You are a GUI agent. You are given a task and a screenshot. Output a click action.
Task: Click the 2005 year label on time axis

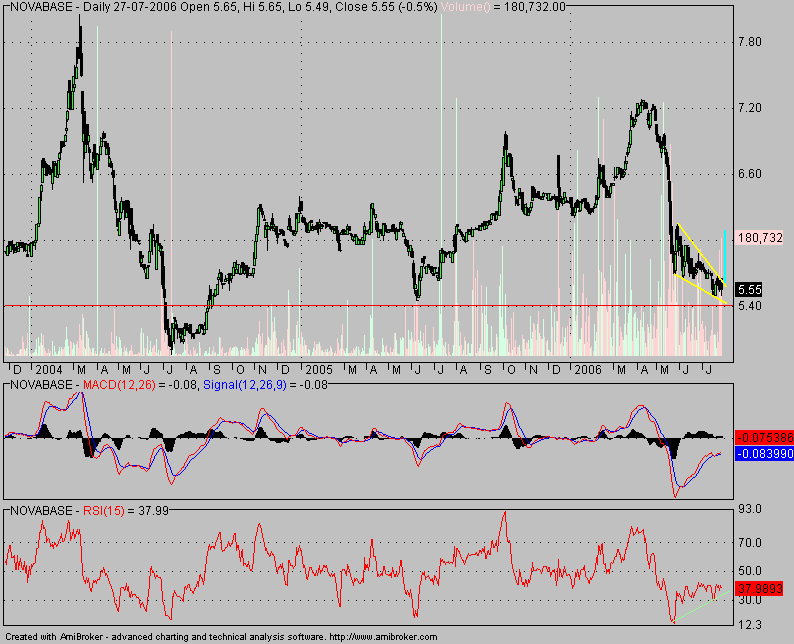319,370
